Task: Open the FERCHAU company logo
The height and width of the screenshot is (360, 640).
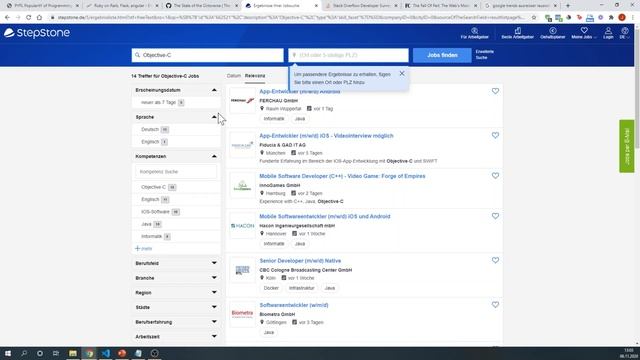Action: [242, 100]
